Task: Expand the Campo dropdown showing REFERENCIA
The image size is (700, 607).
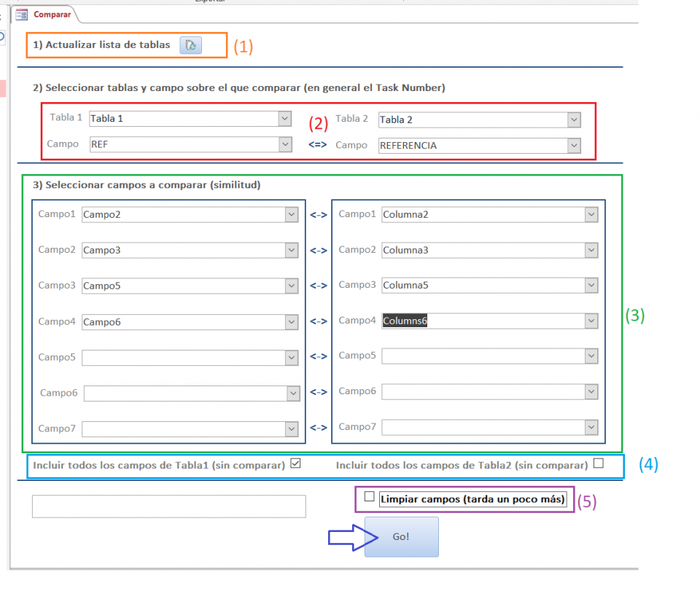Action: (574, 145)
